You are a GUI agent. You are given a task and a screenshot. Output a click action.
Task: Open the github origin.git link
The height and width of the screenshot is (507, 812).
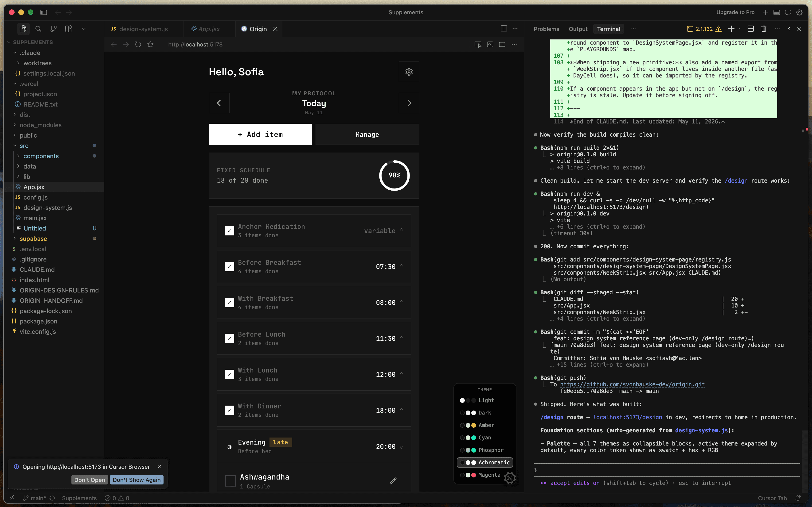[632, 384]
